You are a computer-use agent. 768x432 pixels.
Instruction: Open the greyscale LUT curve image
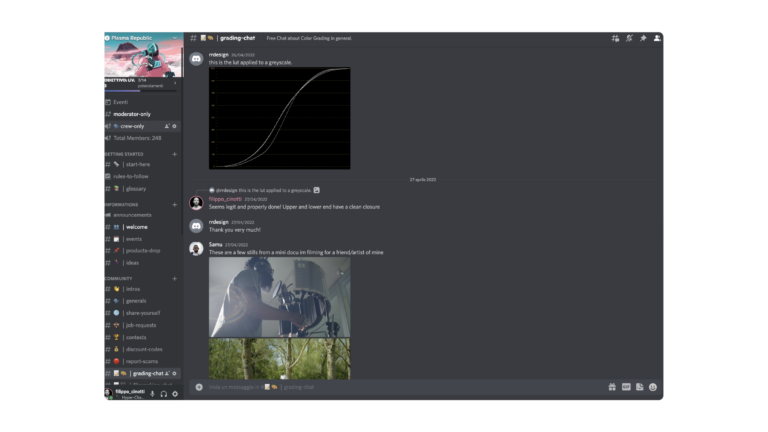click(279, 117)
